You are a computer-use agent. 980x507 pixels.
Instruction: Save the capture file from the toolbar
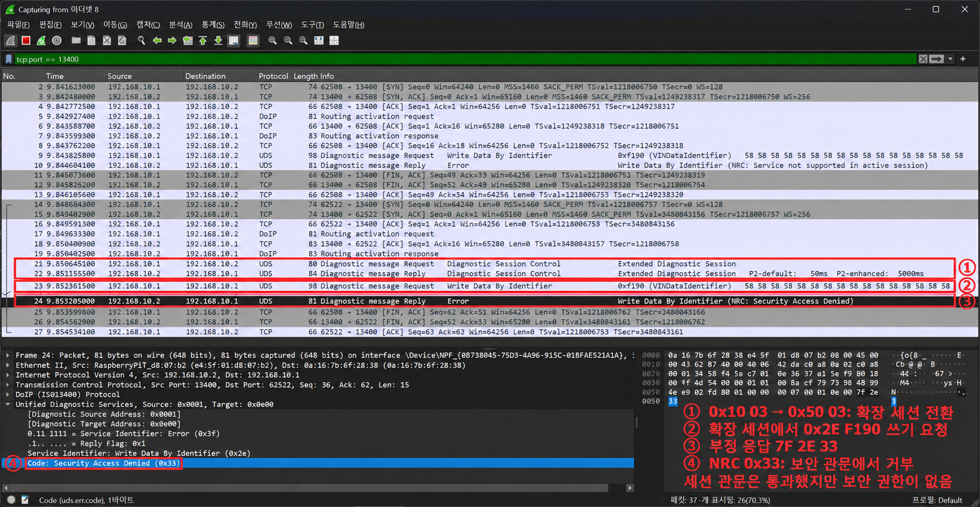point(91,40)
